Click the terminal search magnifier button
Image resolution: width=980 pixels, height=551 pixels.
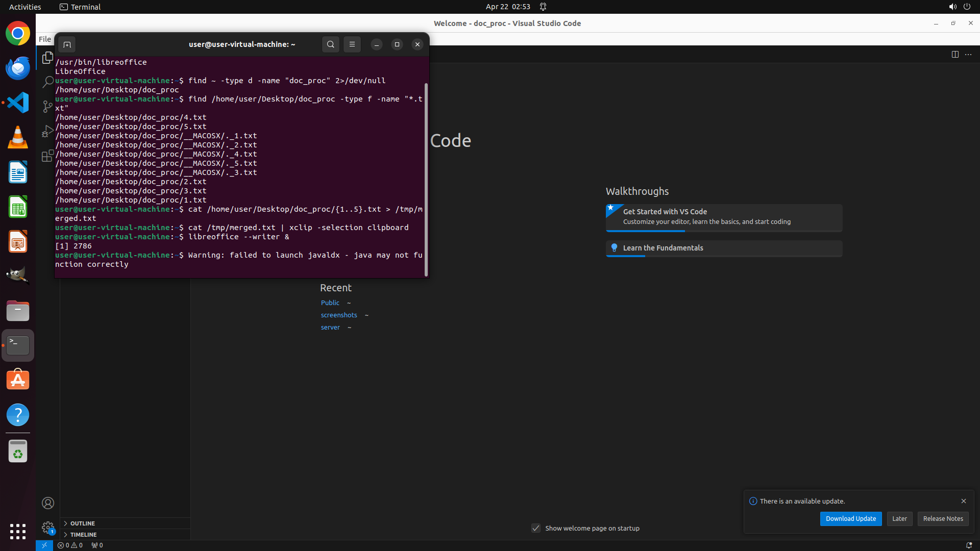[330, 44]
